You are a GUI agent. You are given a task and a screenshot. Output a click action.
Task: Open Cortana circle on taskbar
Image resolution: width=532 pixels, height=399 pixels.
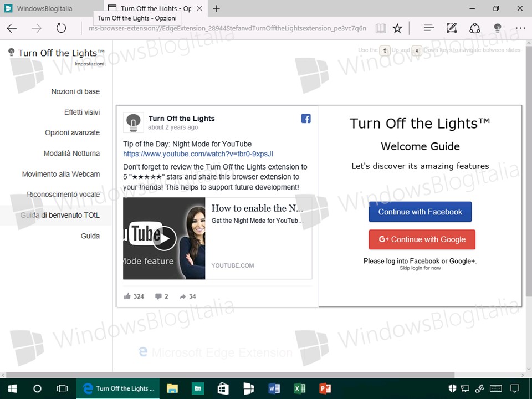(x=37, y=388)
